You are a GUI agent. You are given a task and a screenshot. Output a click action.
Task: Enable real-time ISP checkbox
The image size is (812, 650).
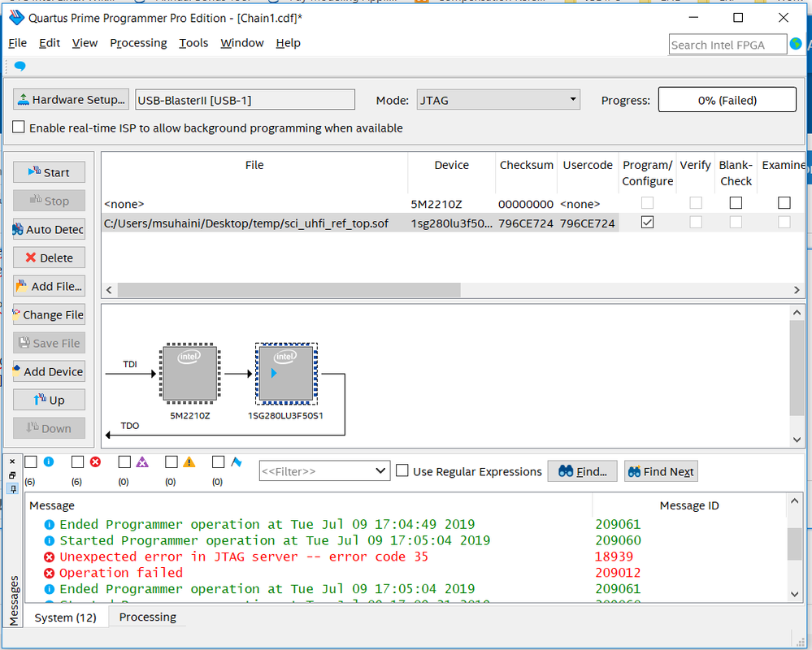coord(19,128)
